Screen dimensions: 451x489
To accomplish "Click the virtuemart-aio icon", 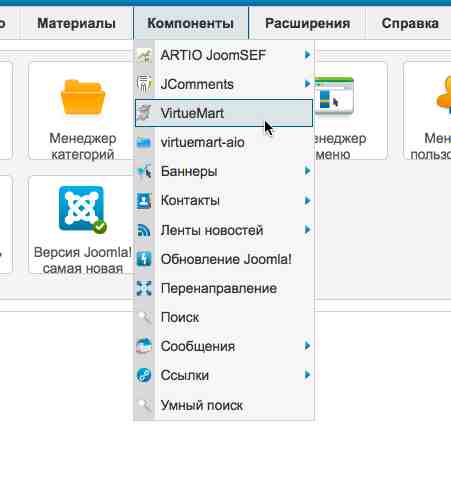I will pos(144,143).
